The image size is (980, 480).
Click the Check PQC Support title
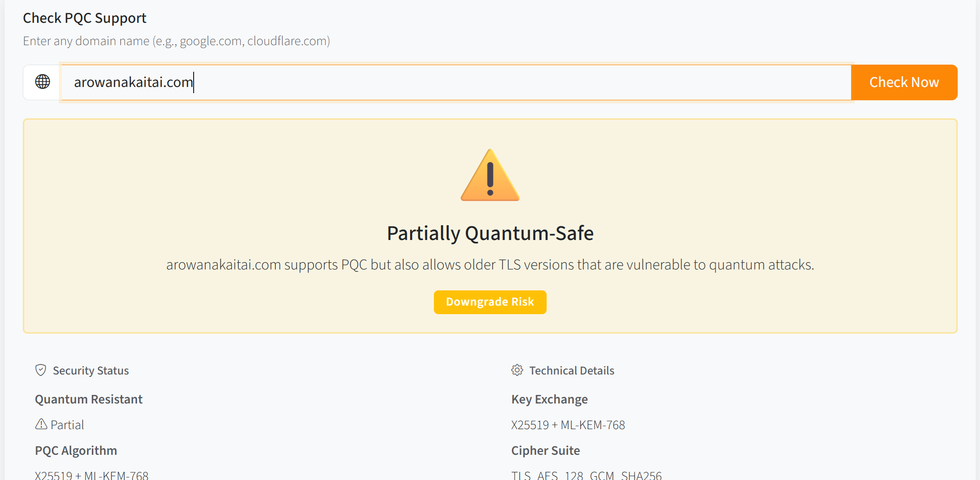pos(85,18)
